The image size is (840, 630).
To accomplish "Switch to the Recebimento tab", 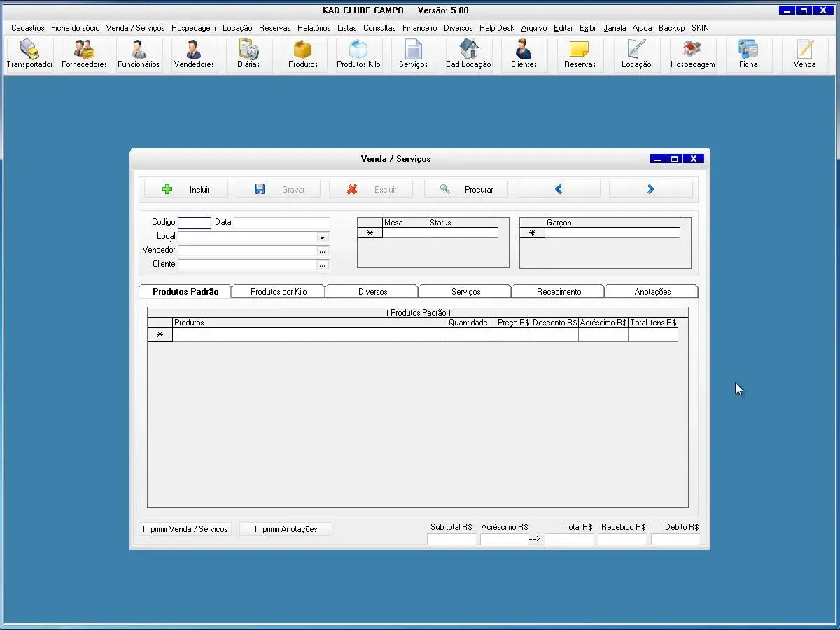I will point(559,292).
